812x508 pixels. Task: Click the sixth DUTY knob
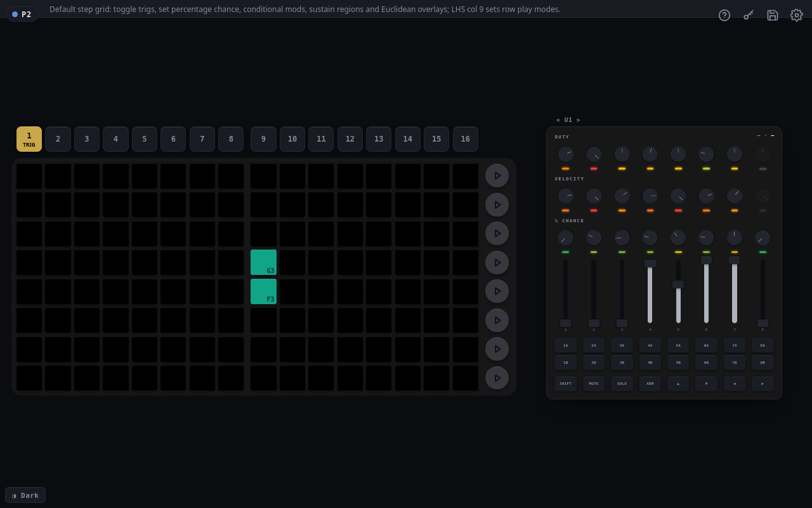point(706,154)
